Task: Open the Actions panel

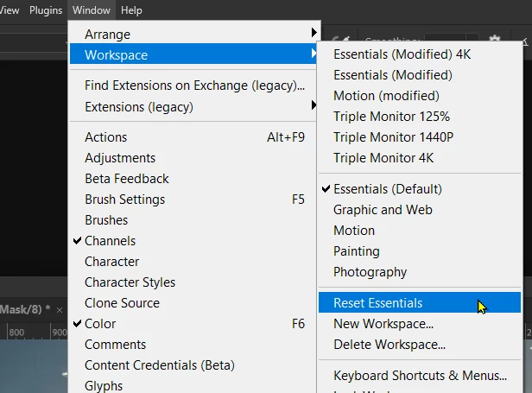Action: coord(193,137)
